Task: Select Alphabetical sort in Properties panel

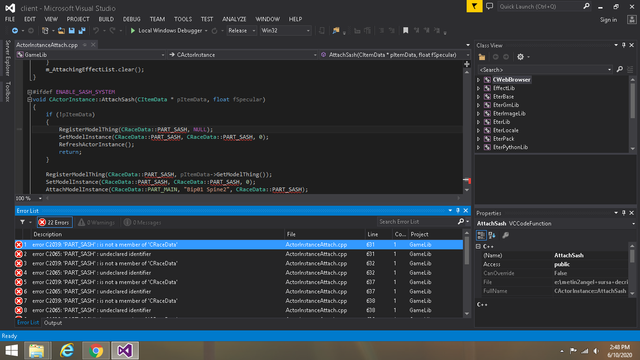Action: pos(492,235)
